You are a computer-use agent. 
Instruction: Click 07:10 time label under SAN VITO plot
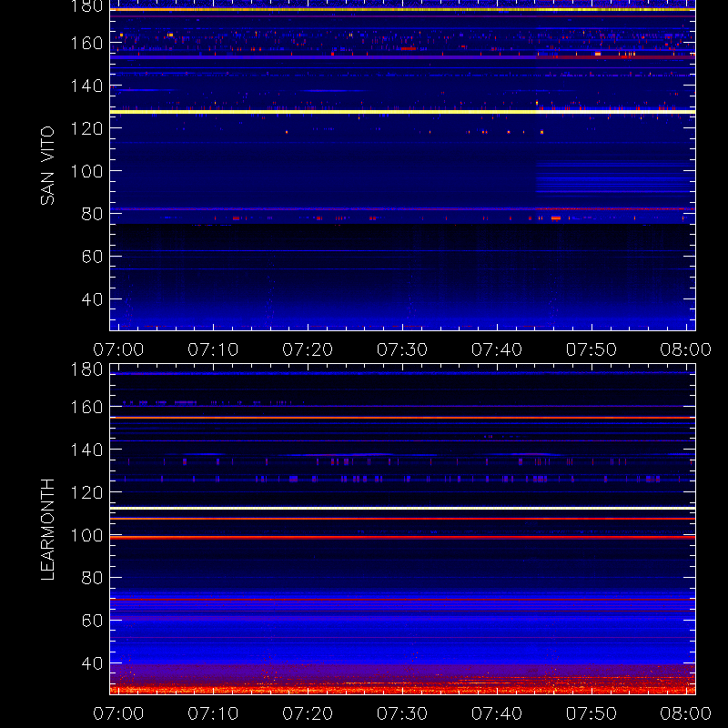pos(213,349)
